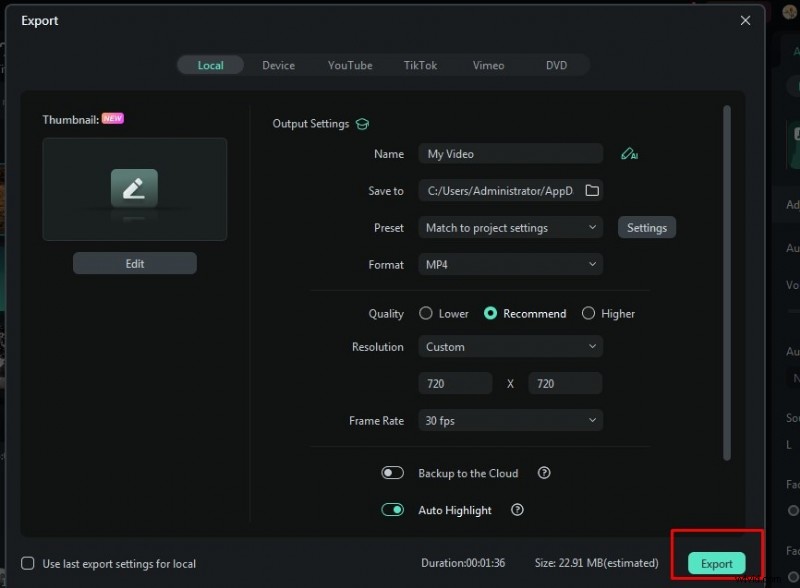Select the Lower quality option

click(x=426, y=313)
